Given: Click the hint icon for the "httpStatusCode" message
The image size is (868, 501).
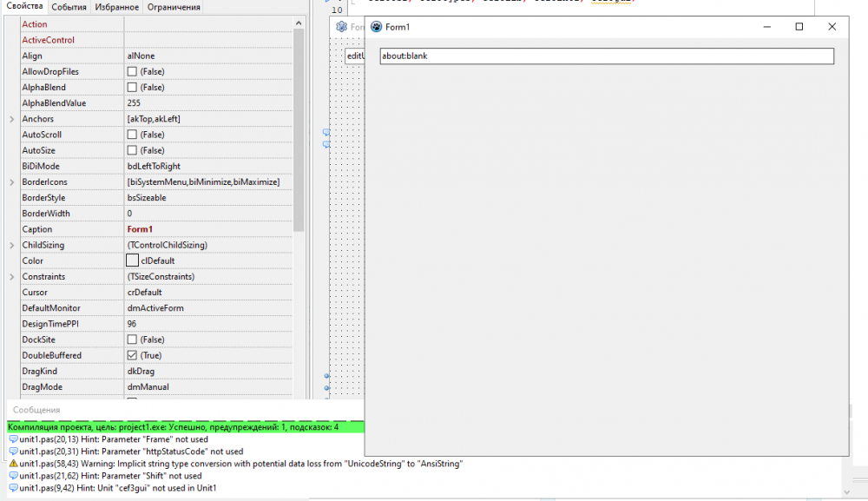Looking at the screenshot, I should (x=13, y=452).
